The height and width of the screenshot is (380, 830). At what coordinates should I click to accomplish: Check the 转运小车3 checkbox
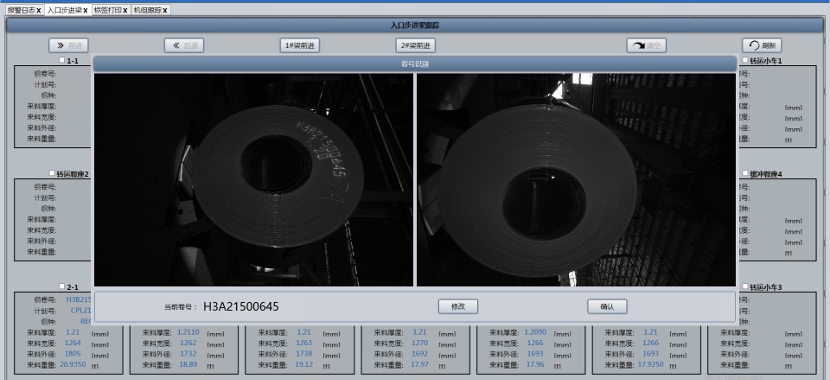point(745,286)
